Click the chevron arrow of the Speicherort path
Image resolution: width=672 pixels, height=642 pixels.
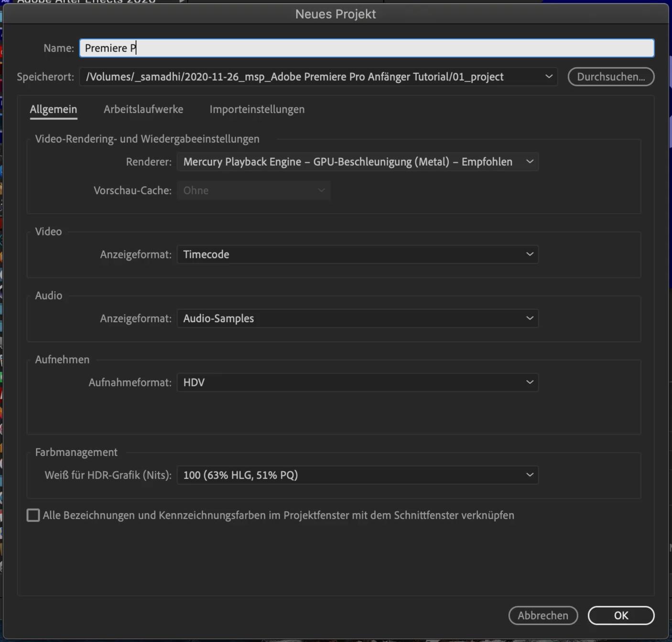point(549,76)
